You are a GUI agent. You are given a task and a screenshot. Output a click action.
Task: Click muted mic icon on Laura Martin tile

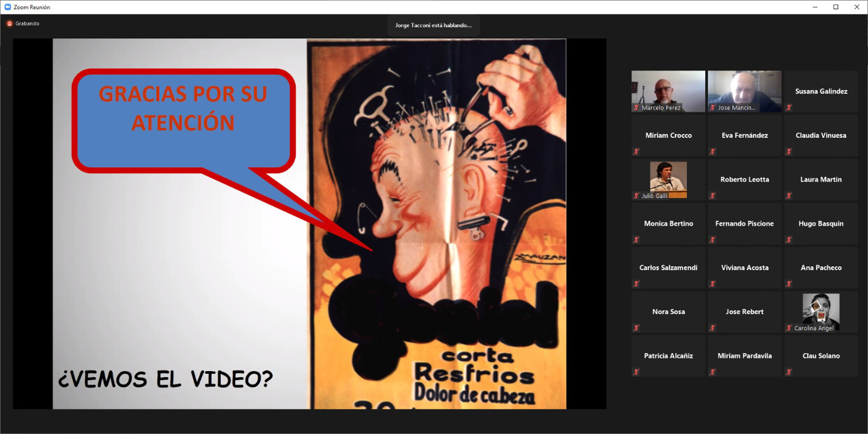click(789, 196)
